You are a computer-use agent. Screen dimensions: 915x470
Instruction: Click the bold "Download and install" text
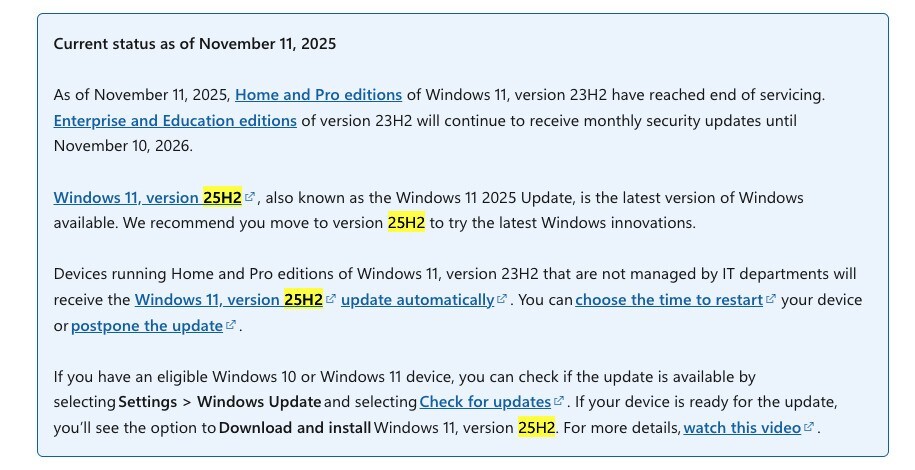click(x=294, y=428)
